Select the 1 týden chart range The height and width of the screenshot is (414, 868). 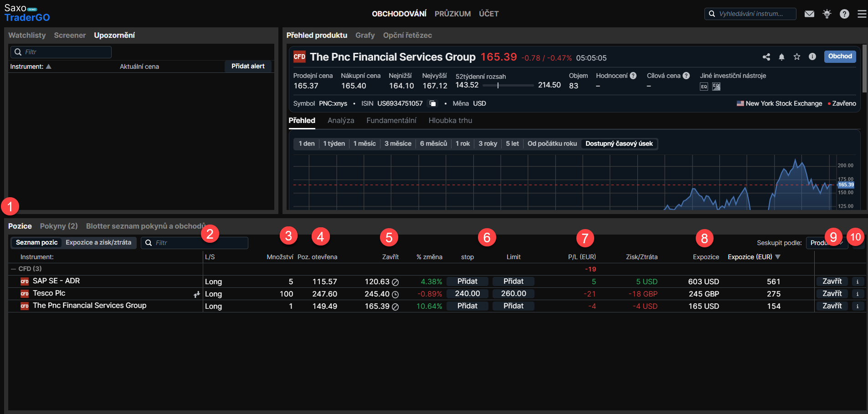coord(334,143)
